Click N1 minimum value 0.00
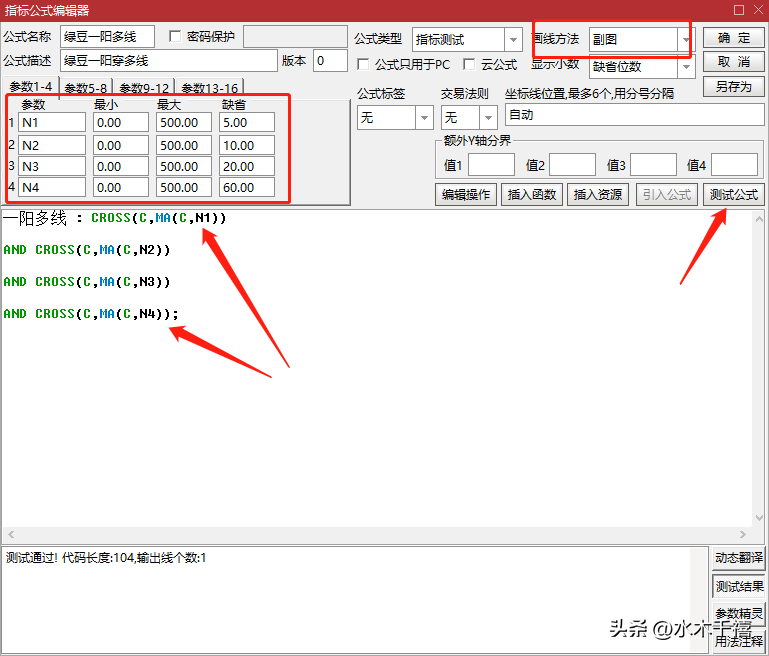The width and height of the screenshot is (769, 656). click(x=121, y=123)
